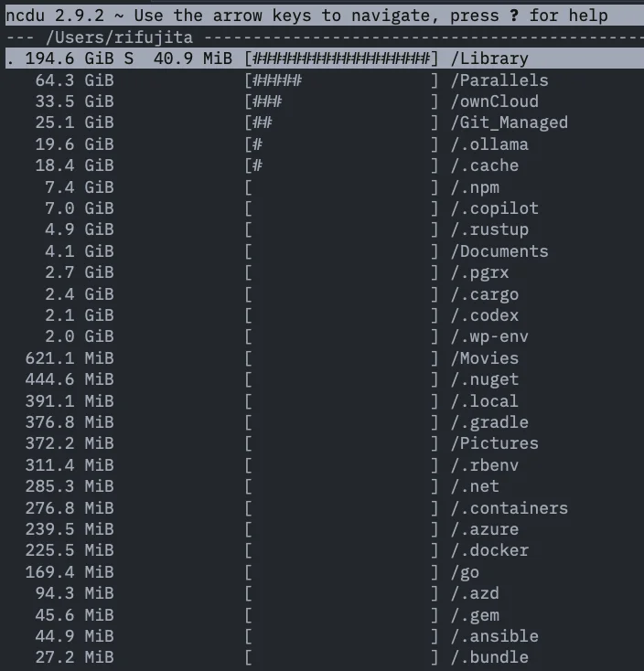The image size is (644, 671).
Task: Click the /.cache directory name
Action: coord(485,166)
